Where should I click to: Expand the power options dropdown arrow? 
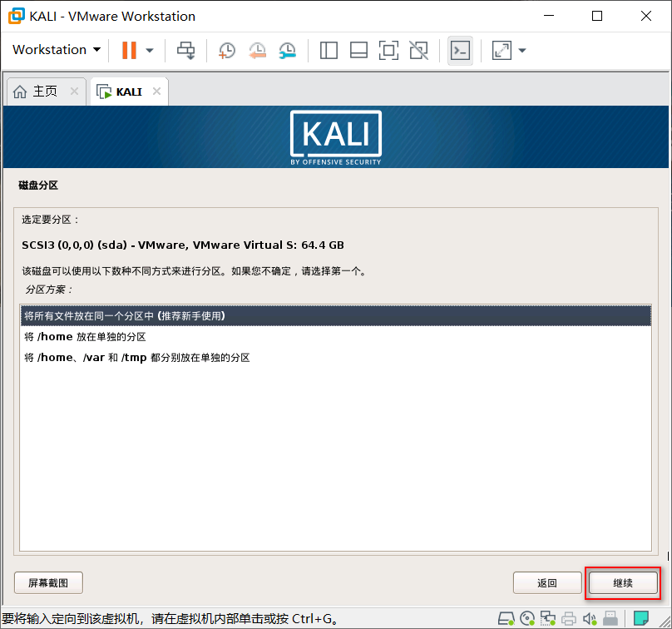click(150, 50)
